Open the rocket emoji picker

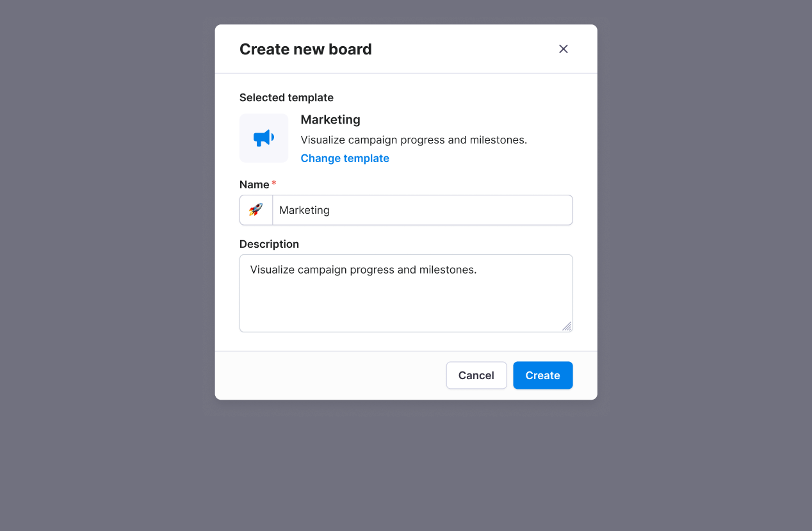click(256, 210)
